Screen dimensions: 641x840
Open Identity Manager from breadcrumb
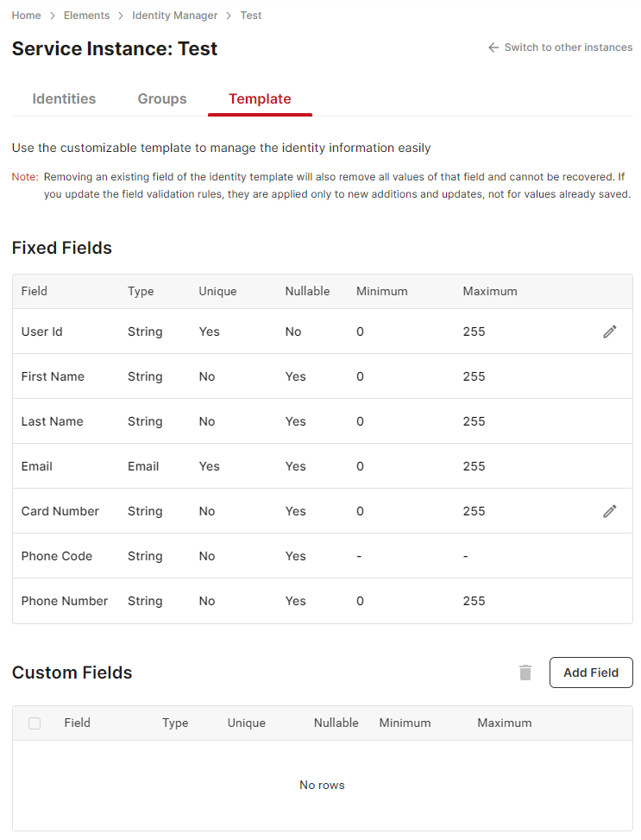pyautogui.click(x=174, y=15)
